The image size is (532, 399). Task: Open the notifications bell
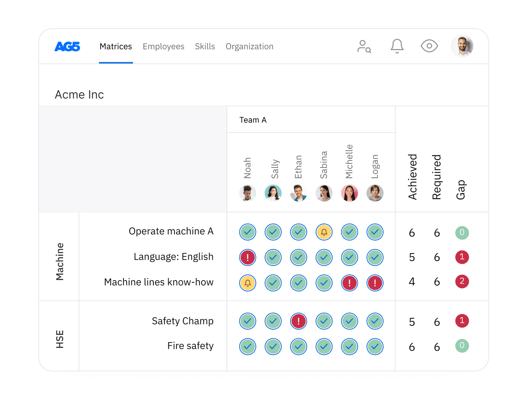397,46
